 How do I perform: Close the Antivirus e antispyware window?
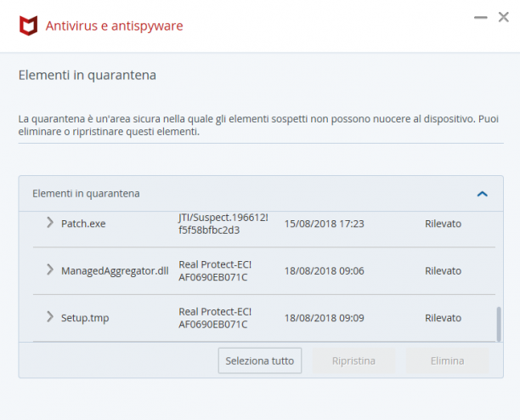pos(503,17)
